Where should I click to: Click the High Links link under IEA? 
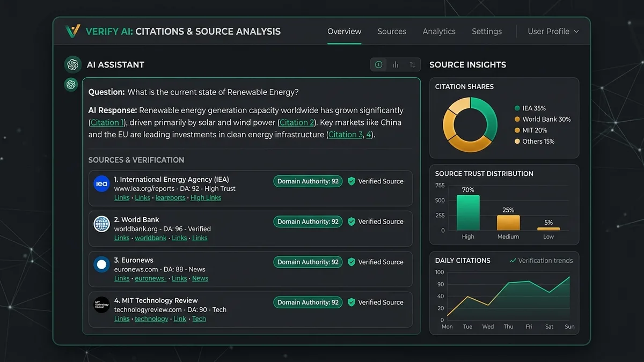[x=206, y=198]
